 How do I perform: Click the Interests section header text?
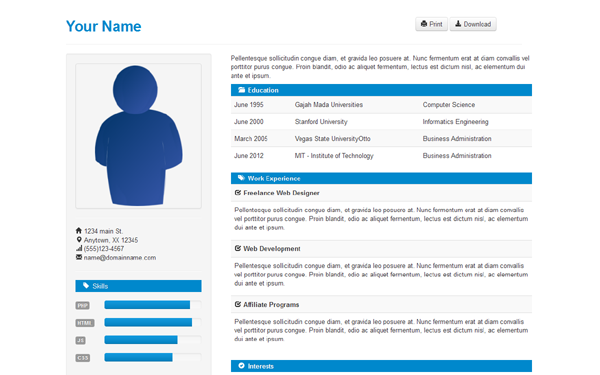[x=261, y=366]
